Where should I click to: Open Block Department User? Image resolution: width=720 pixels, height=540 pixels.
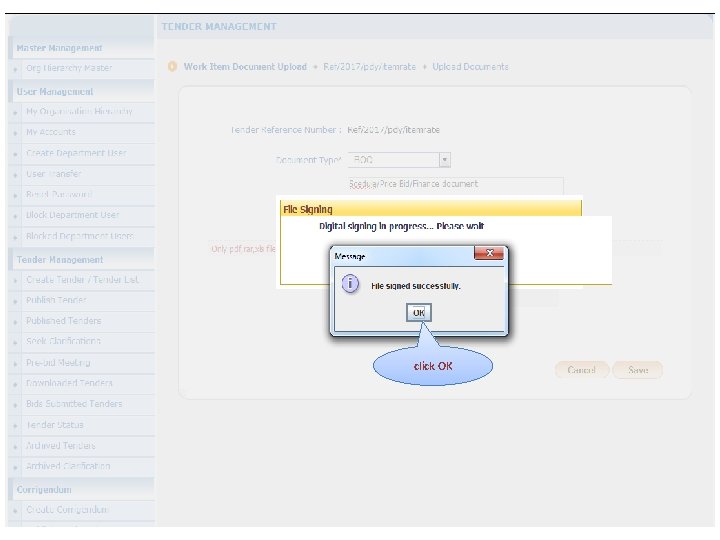coord(73,215)
